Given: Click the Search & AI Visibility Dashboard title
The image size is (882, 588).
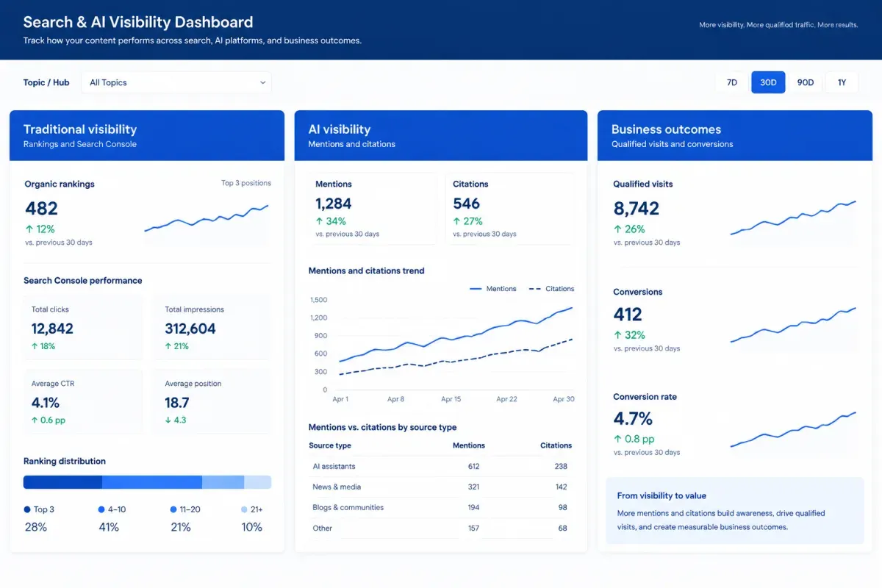Looking at the screenshot, I should pyautogui.click(x=138, y=22).
